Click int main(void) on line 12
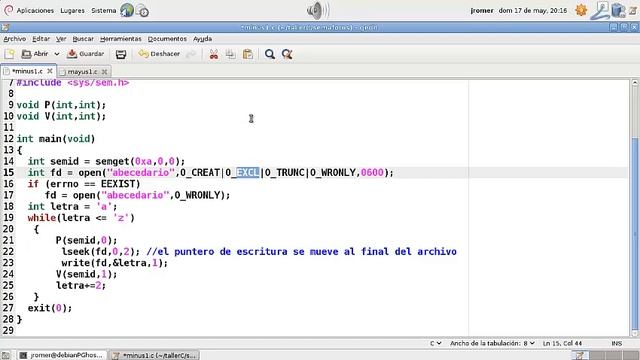The image size is (640, 360). pyautogui.click(x=56, y=139)
